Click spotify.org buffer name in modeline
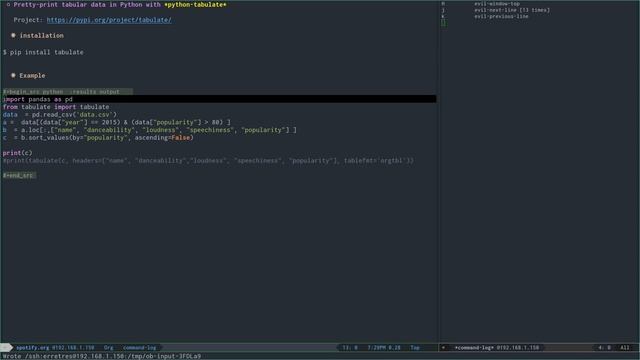This screenshot has width=640, height=360. [x=33, y=348]
